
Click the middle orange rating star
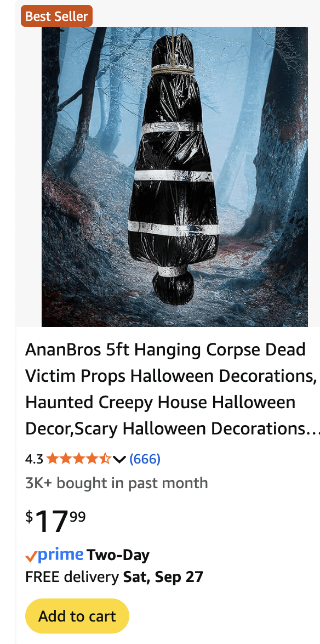(79, 459)
